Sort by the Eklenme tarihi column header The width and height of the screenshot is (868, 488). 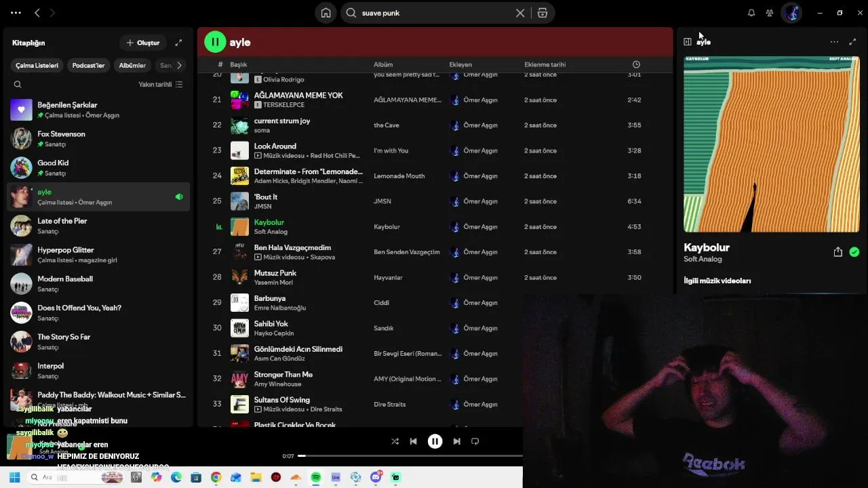(545, 64)
